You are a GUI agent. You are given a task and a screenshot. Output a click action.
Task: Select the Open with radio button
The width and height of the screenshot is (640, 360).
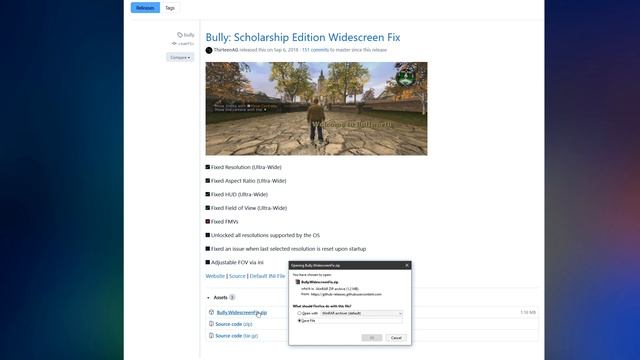[299, 313]
